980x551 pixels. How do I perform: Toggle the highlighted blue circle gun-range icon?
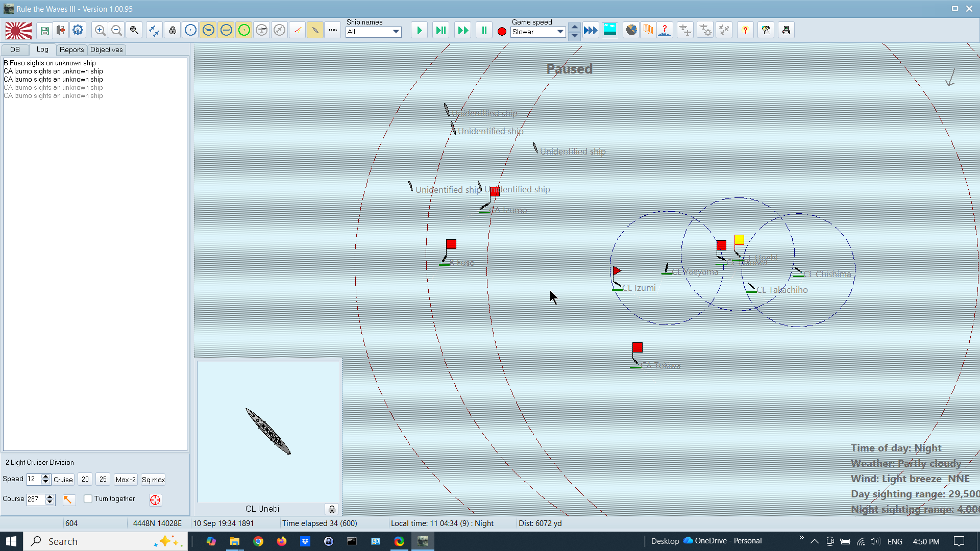coord(208,31)
